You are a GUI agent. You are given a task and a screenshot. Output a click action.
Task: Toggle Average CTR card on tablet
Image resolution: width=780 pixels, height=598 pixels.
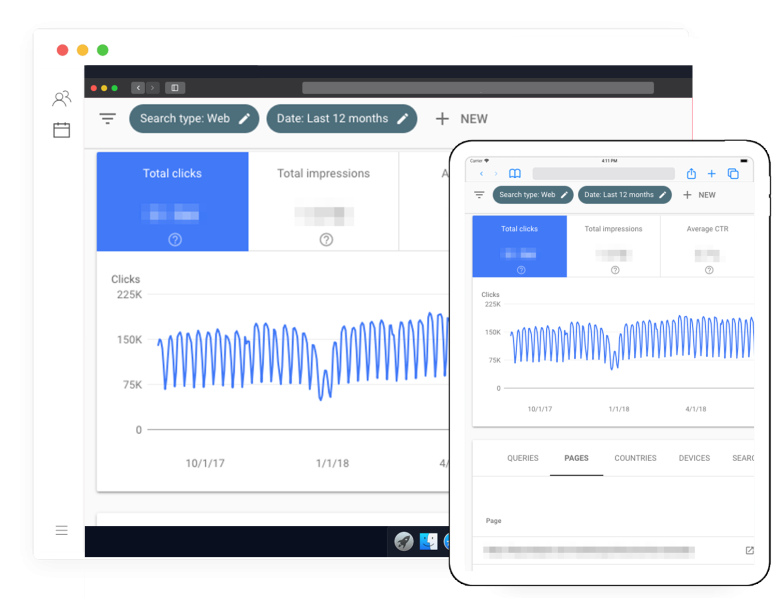point(707,247)
